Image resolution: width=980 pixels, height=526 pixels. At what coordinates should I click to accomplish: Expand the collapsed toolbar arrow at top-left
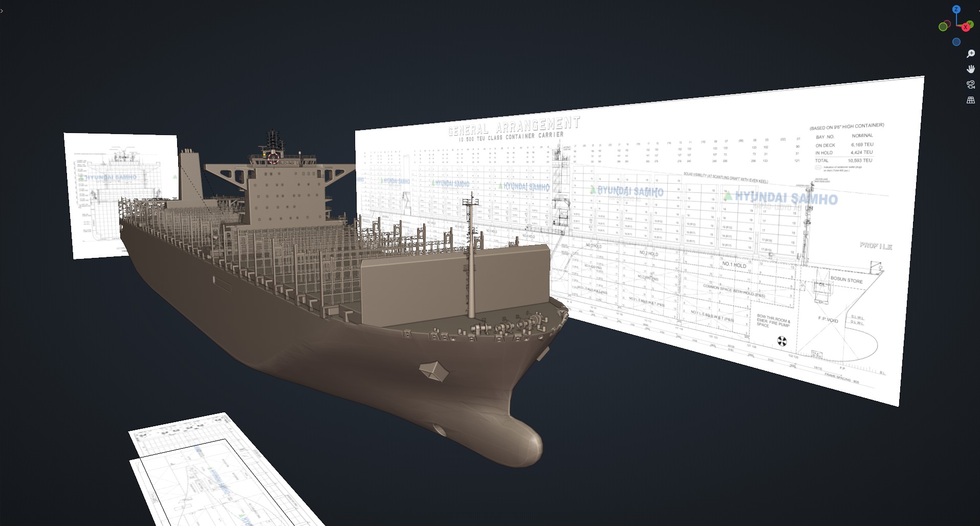(2, 10)
